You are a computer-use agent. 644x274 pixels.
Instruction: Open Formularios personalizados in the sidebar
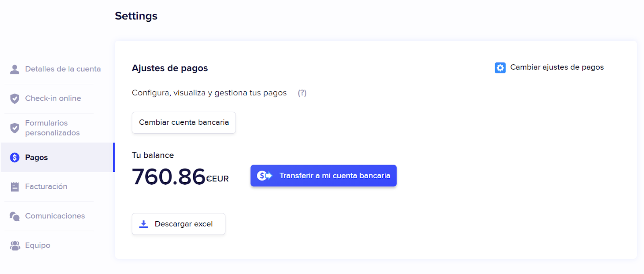(52, 128)
